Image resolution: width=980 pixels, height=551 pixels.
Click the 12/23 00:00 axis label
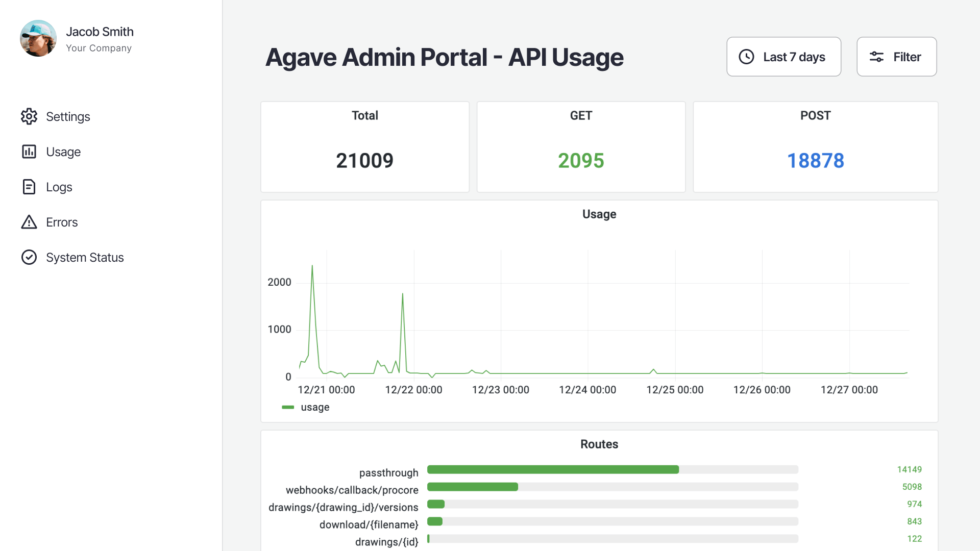(500, 390)
